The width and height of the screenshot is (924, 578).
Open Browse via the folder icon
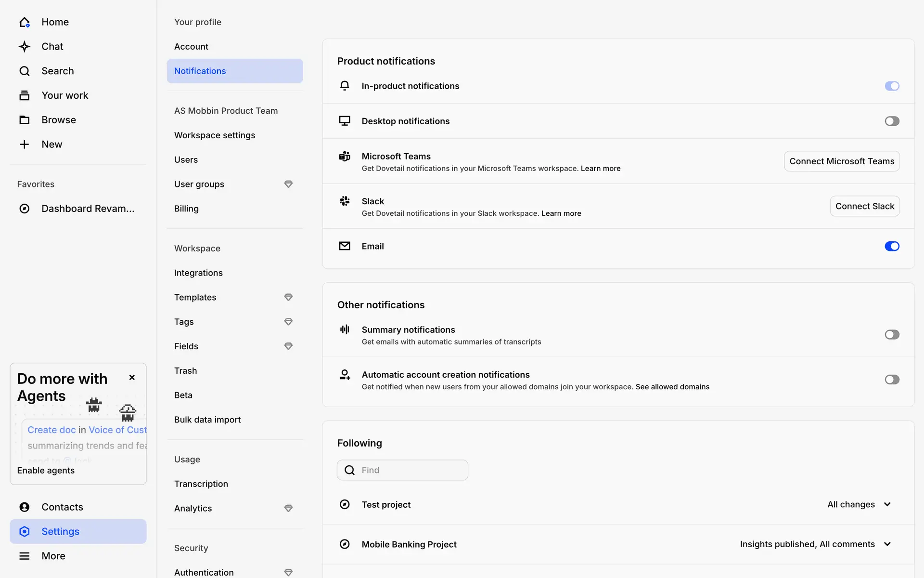(x=25, y=119)
